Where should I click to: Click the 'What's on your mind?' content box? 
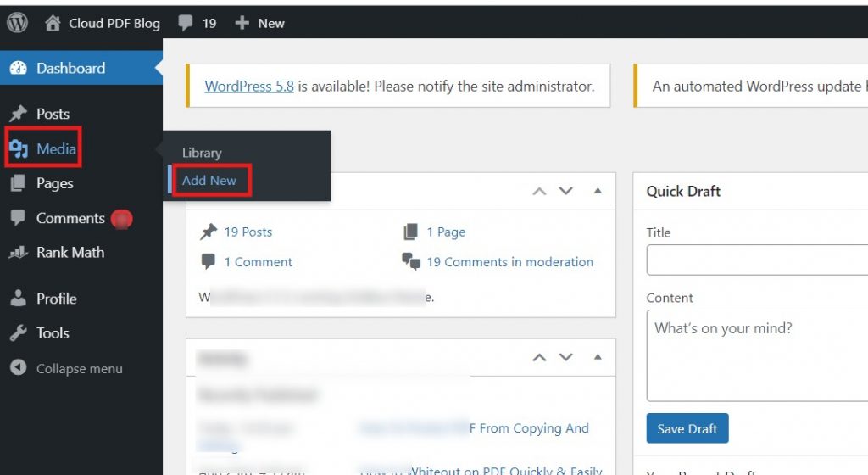[757, 355]
